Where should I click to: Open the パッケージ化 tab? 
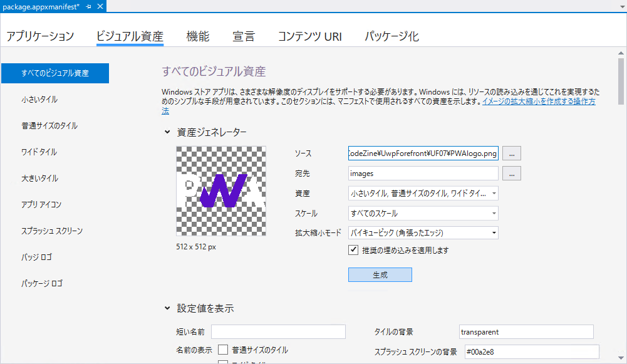(391, 36)
